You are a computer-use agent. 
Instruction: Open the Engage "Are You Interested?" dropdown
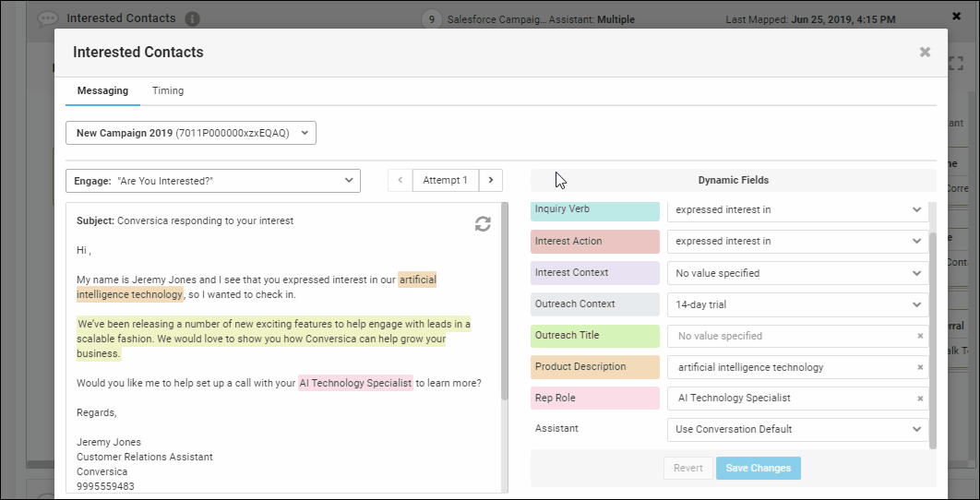point(213,181)
